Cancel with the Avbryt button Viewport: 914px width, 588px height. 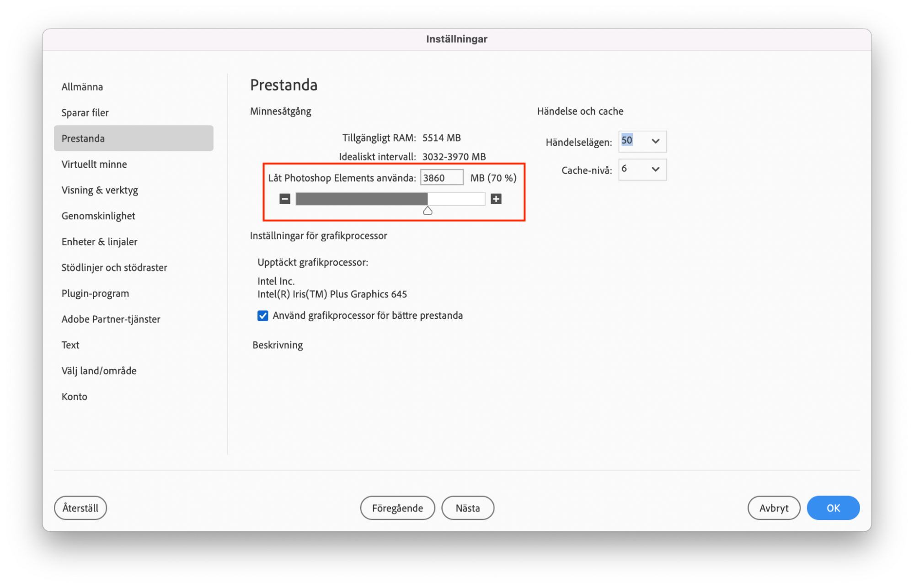(774, 508)
